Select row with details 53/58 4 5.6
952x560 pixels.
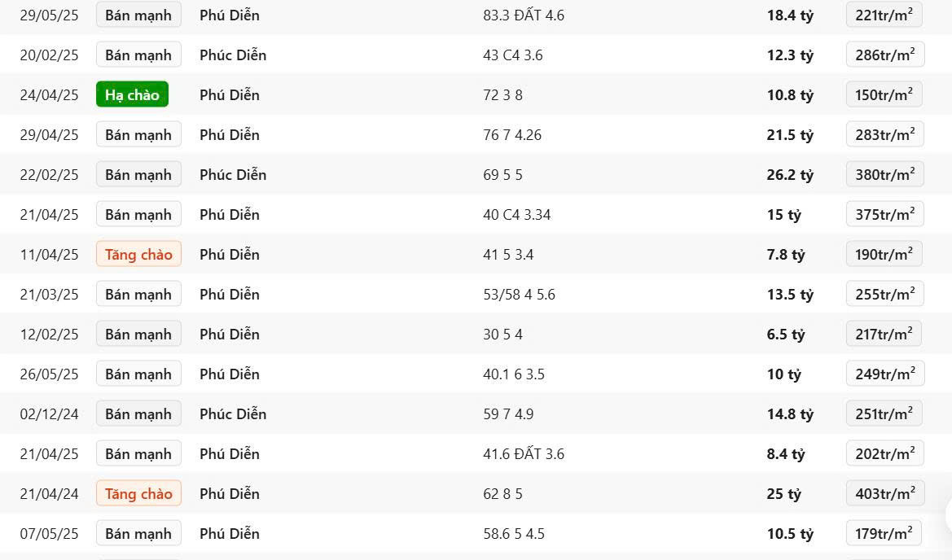coord(476,295)
